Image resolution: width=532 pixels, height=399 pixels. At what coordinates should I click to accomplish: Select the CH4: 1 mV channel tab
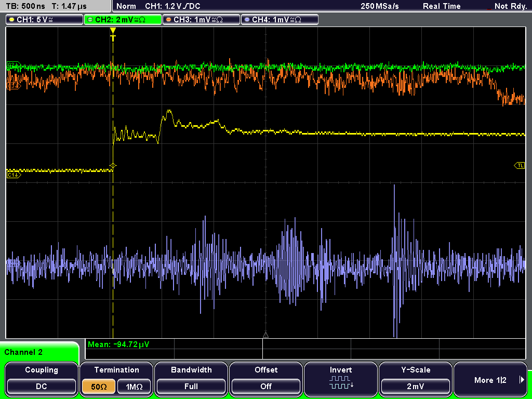280,19
